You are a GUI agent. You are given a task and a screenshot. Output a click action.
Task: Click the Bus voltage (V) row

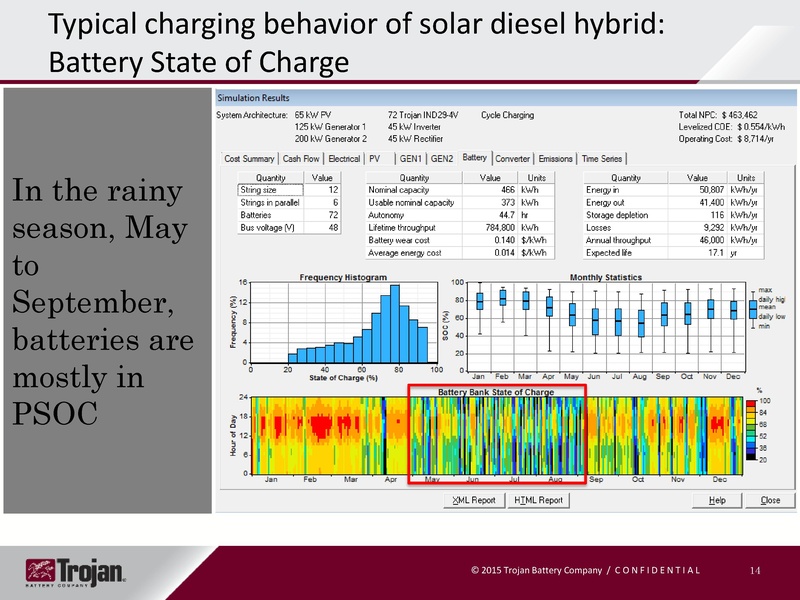pyautogui.click(x=289, y=228)
